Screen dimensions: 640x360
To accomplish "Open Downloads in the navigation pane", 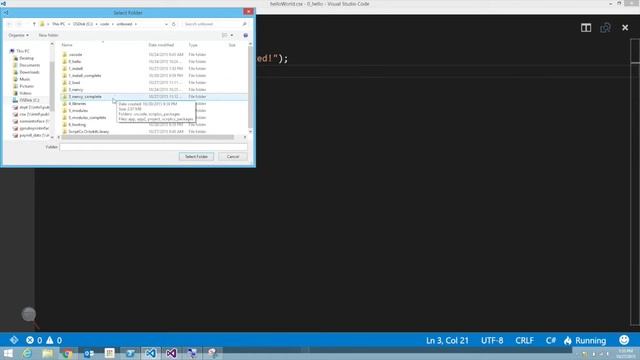I will 29,72.
